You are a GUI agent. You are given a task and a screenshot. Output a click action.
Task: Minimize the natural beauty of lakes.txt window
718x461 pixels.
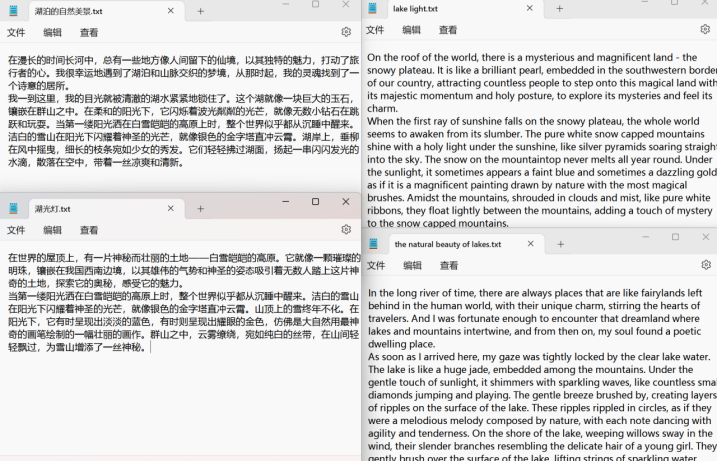pyautogui.click(x=646, y=237)
